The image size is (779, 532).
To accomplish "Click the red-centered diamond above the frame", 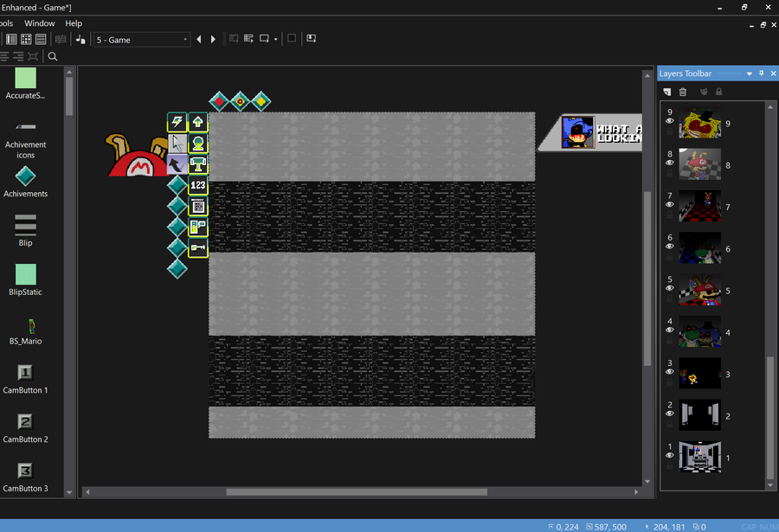I will [x=219, y=101].
